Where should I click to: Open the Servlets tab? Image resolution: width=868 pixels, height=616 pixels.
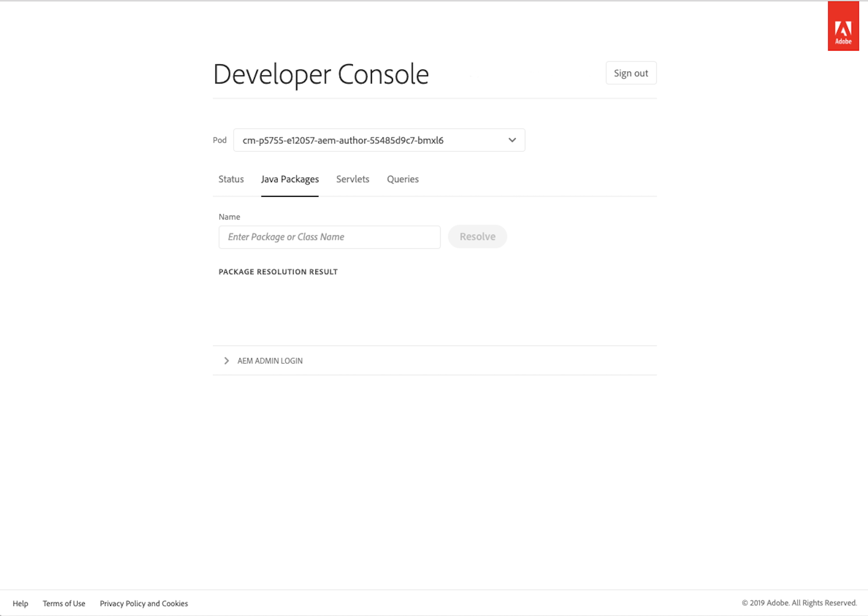(352, 179)
